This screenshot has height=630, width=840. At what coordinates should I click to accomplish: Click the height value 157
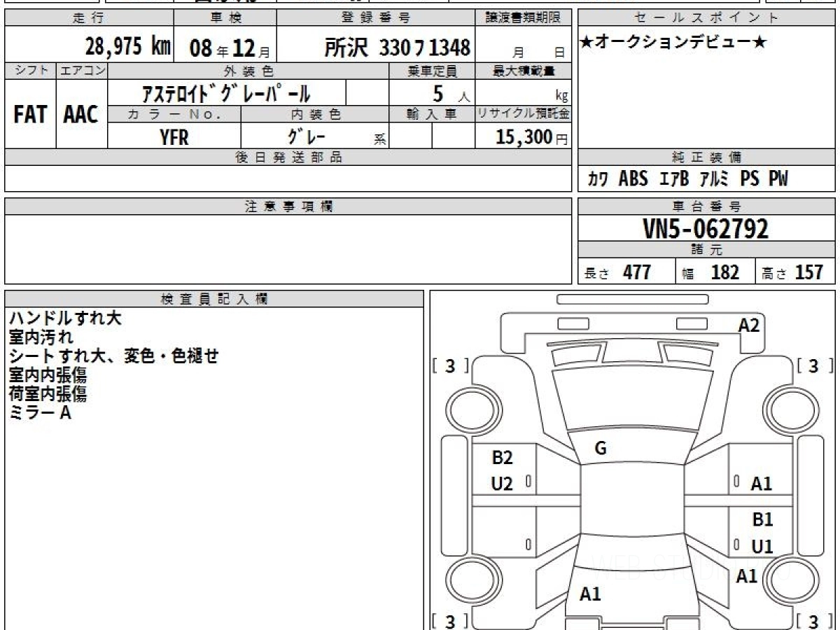pyautogui.click(x=809, y=272)
